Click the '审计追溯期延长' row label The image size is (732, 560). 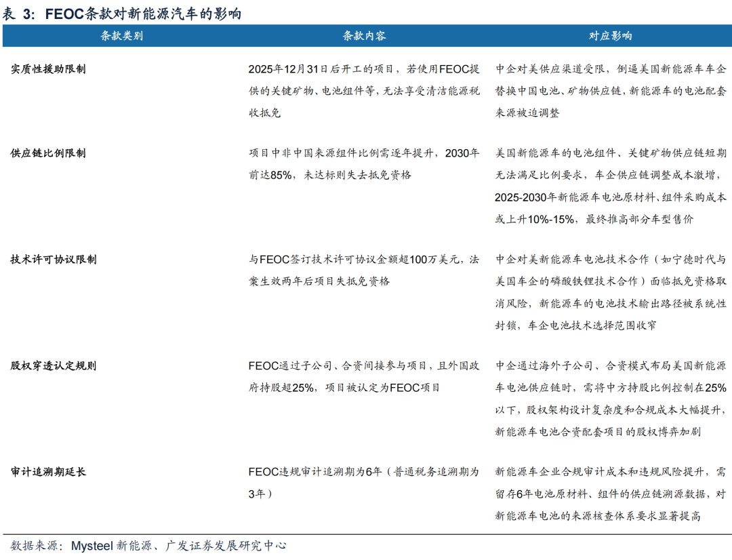[48, 472]
